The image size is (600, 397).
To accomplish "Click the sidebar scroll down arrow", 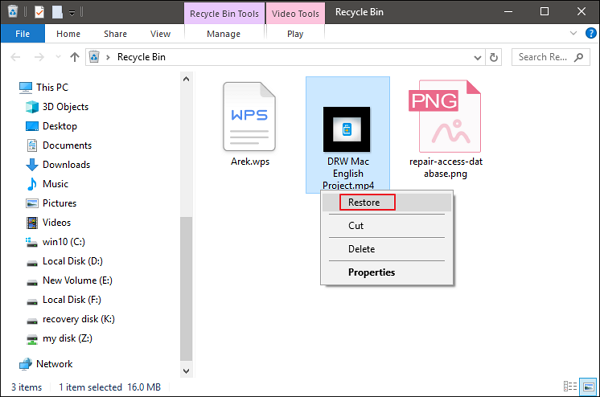I will click(186, 371).
